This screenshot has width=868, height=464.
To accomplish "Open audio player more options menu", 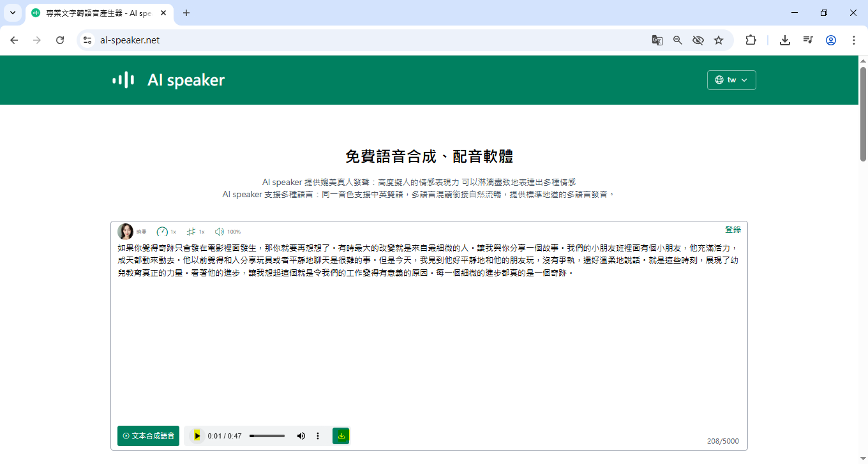I will 318,436.
